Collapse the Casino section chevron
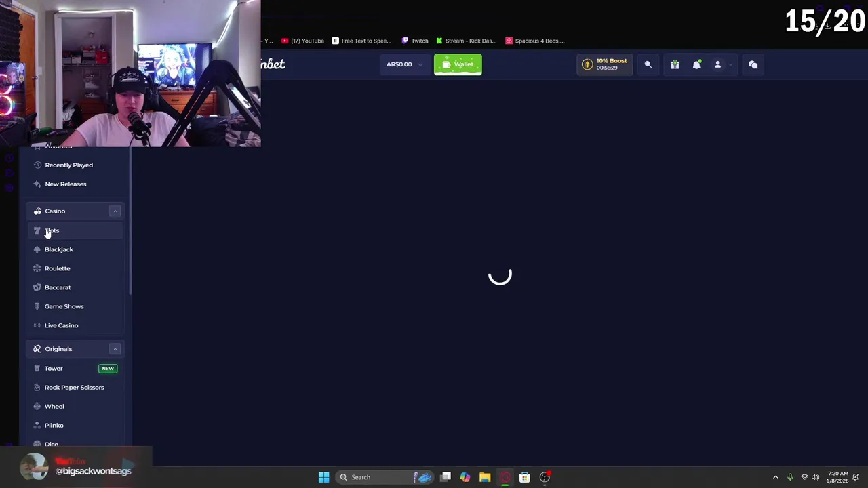 tap(115, 211)
